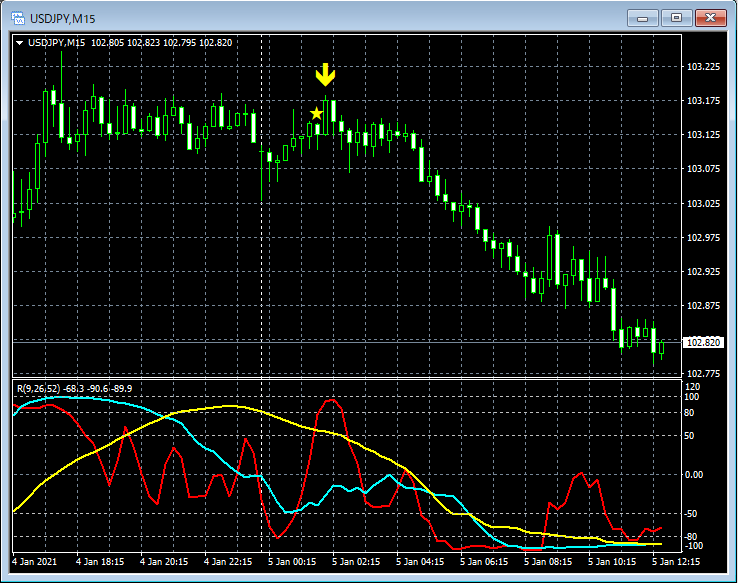
Task: Click the yellow down arrow sell signal
Action: [x=325, y=75]
